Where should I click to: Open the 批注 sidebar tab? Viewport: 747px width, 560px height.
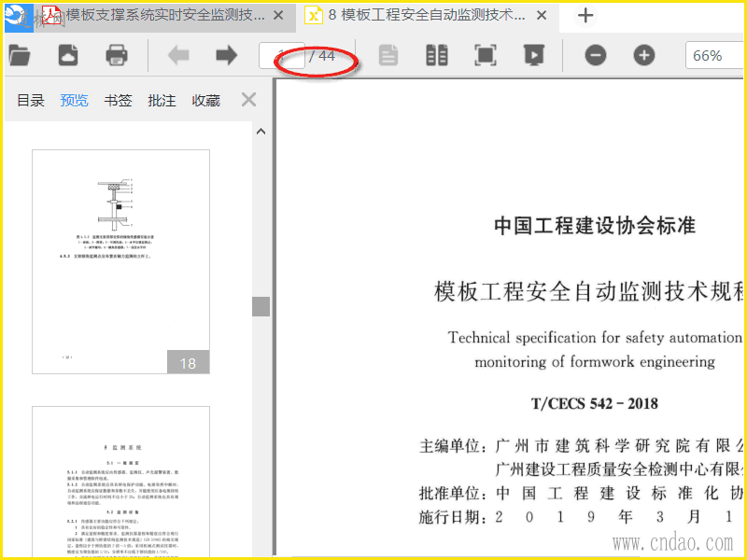pos(162,101)
